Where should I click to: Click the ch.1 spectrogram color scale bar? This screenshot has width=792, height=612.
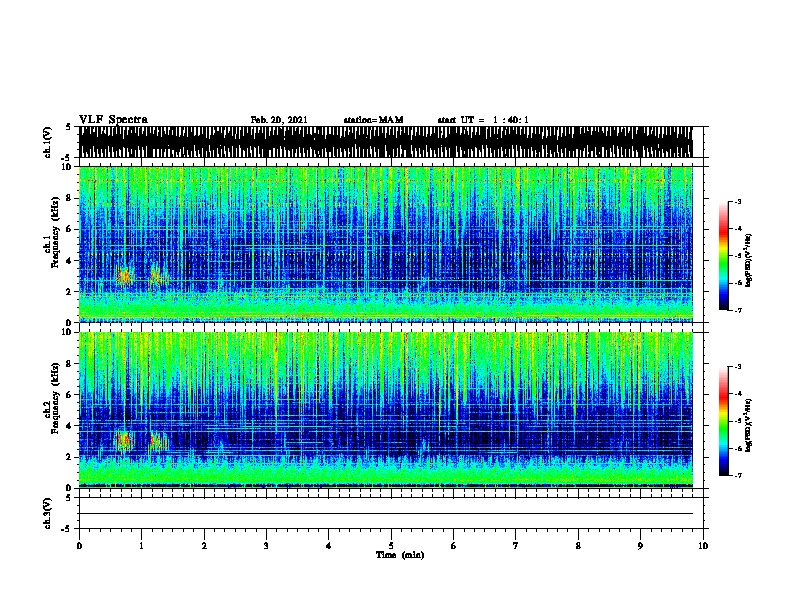click(724, 256)
